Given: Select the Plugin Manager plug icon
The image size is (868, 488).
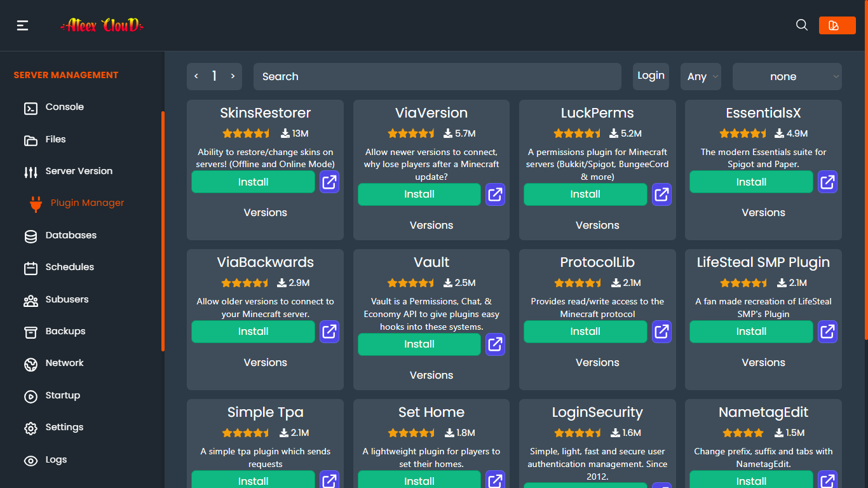Looking at the screenshot, I should pyautogui.click(x=31, y=203).
